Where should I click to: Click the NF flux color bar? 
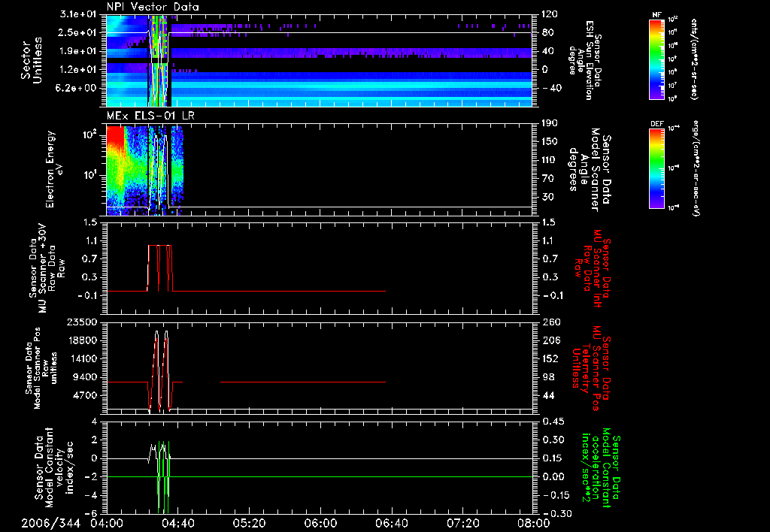[657, 59]
